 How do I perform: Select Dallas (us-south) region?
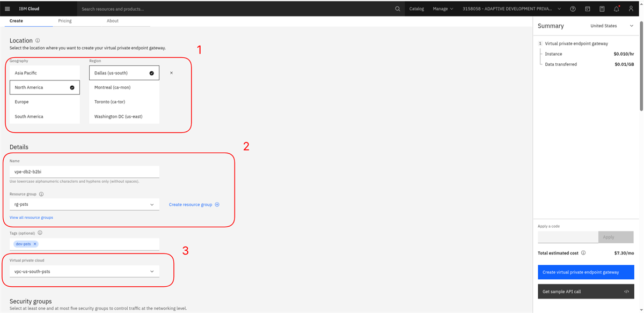[x=124, y=73]
